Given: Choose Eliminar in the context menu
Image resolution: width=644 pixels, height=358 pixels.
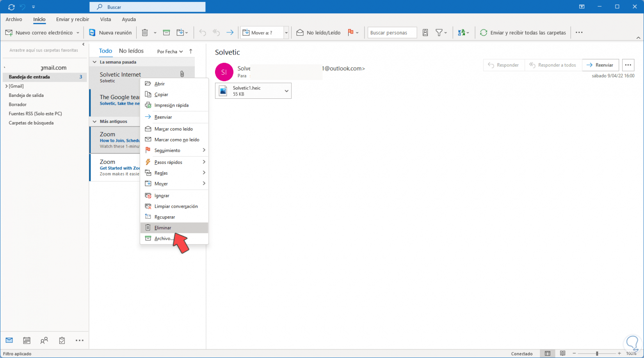Looking at the screenshot, I should click(x=174, y=228).
